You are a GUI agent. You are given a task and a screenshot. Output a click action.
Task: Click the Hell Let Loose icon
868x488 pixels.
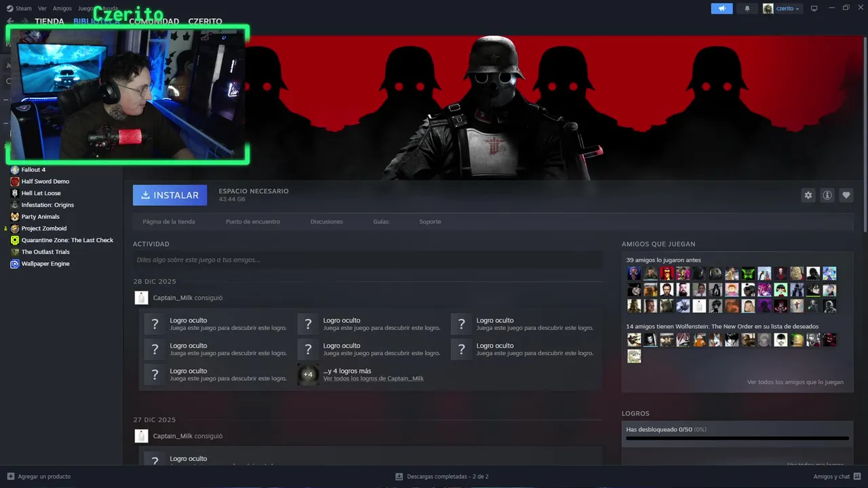[15, 193]
